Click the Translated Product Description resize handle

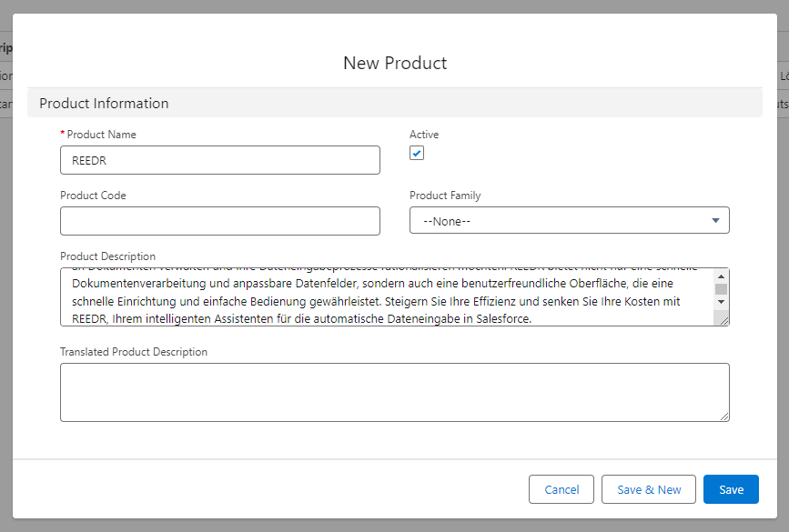point(723,416)
